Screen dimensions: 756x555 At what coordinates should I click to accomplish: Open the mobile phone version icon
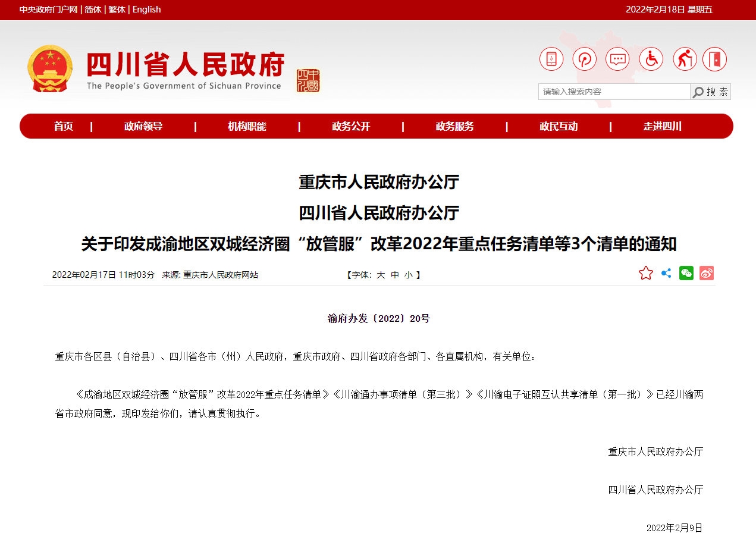(x=551, y=59)
